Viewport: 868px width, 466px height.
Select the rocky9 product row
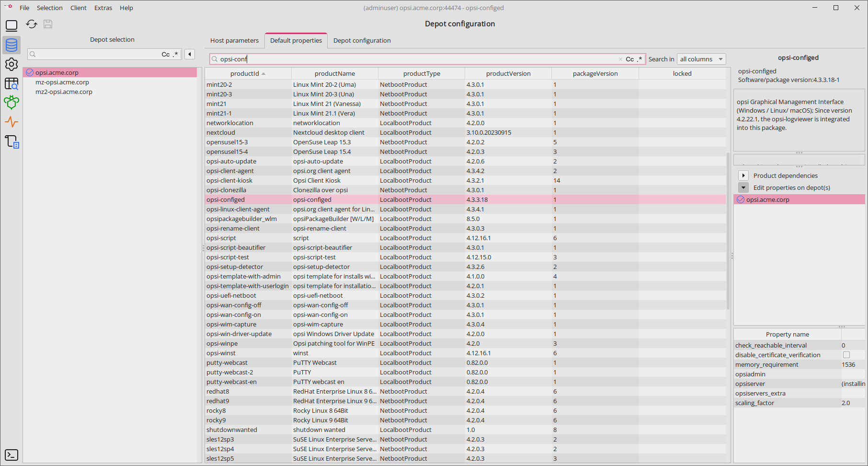pyautogui.click(x=465, y=420)
